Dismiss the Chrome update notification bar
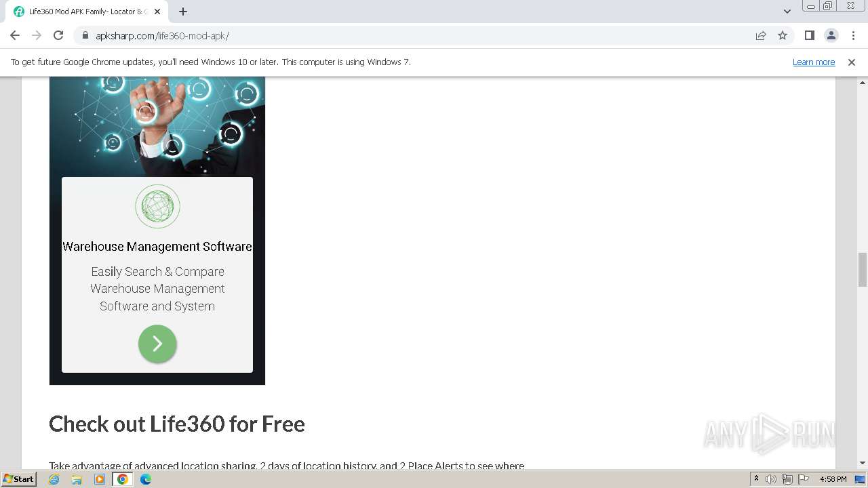The height and width of the screenshot is (488, 868). pos(852,62)
